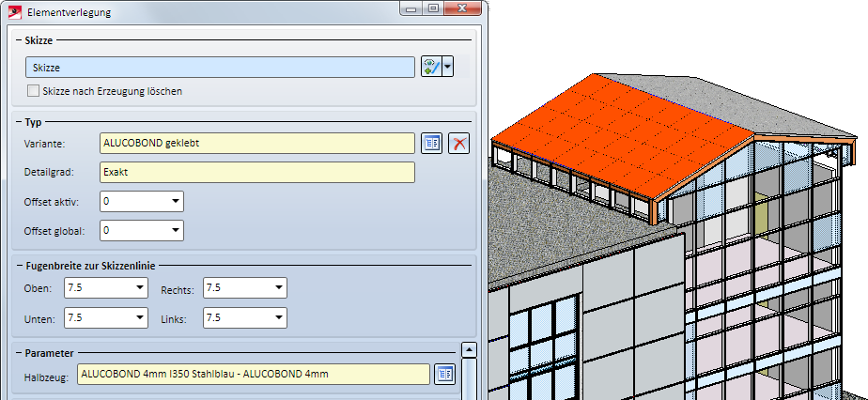Image resolution: width=868 pixels, height=400 pixels.
Task: Click the Offset global label
Action: click(x=54, y=231)
